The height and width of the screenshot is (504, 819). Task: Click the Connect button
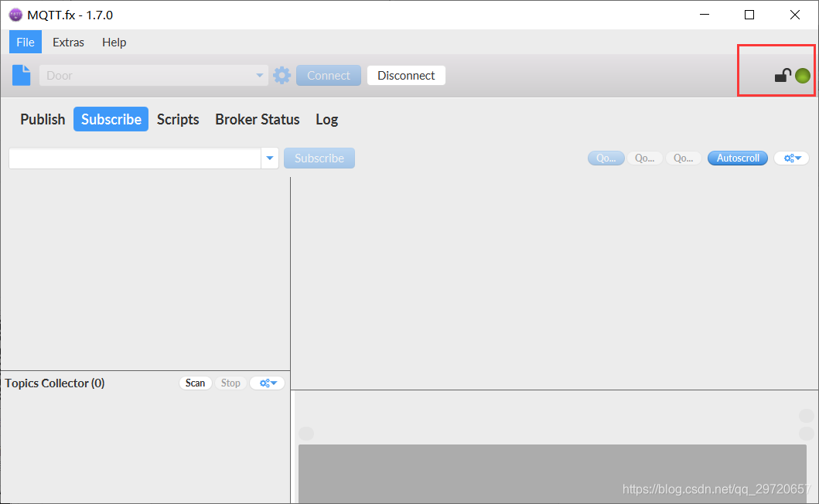(x=329, y=75)
